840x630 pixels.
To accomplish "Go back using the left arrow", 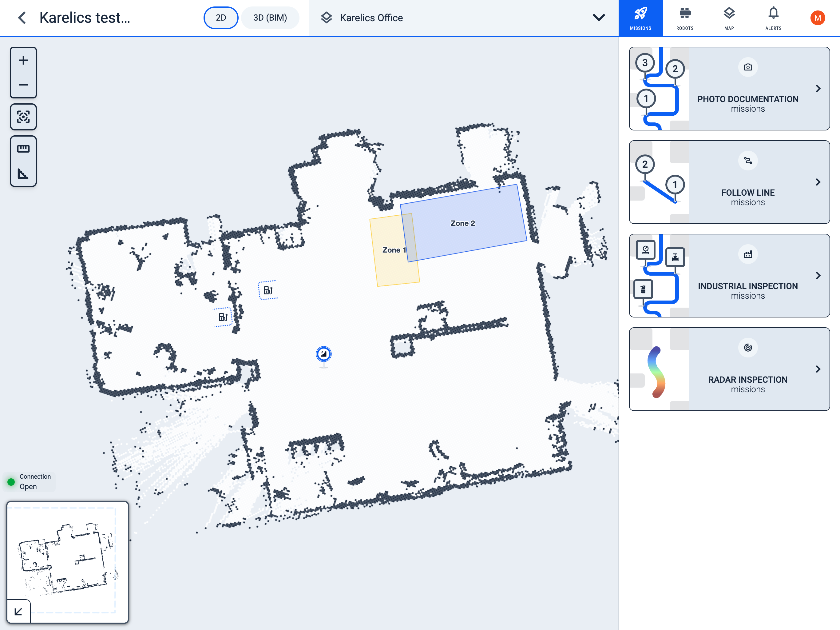I will (x=22, y=18).
